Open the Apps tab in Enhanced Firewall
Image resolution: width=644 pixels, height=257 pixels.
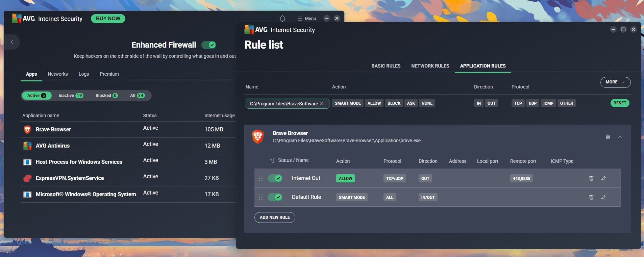(31, 74)
